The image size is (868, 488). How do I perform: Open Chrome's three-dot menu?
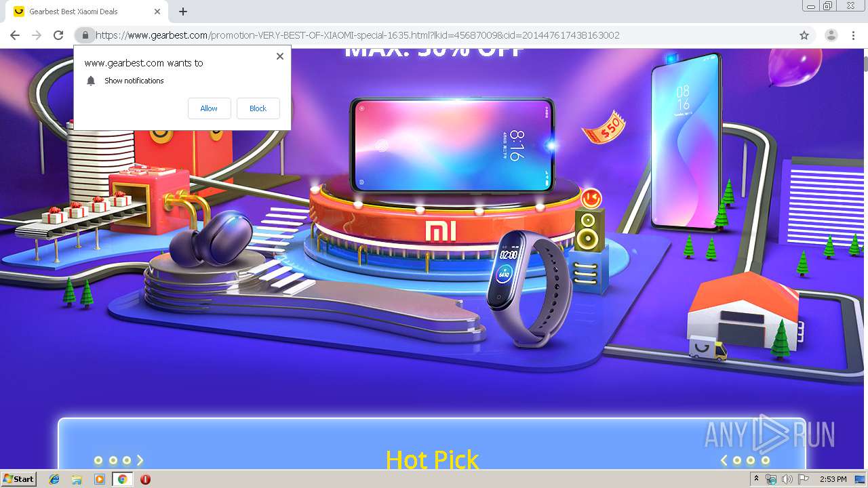(853, 35)
